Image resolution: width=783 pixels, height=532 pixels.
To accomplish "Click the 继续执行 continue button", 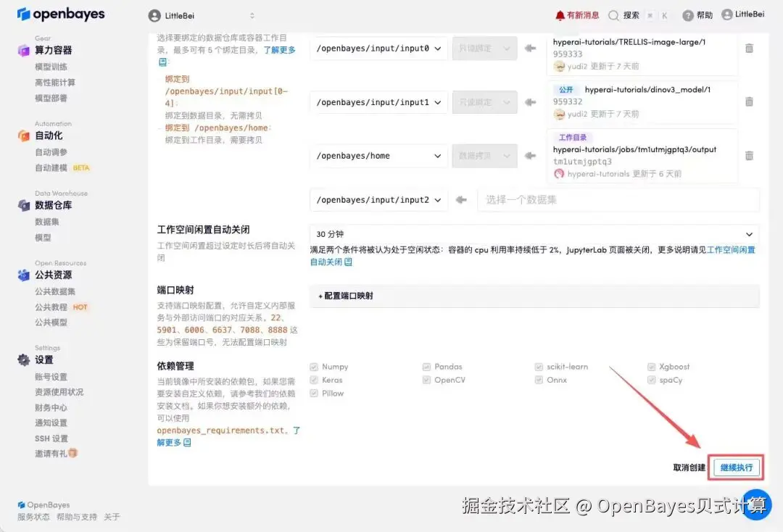I will [735, 467].
